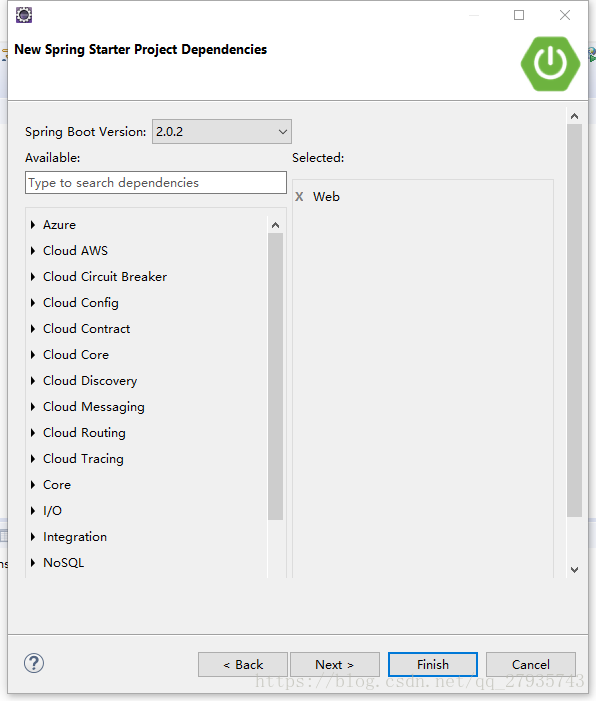Expand the Cloud Circuit Breaker category
This screenshot has height=701, width=596.
(x=33, y=277)
